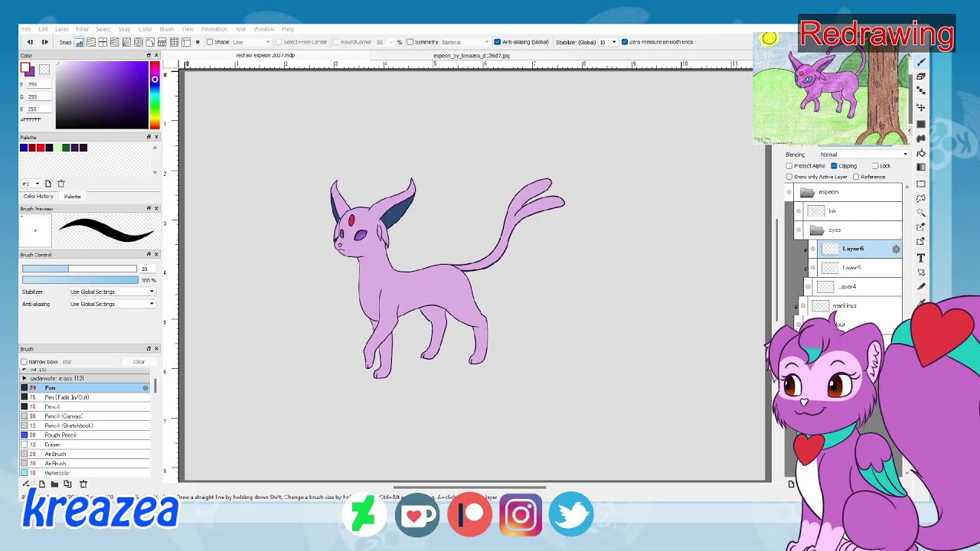Create a new palette with the page icon
Viewport: 980px width, 551px height.
[47, 184]
